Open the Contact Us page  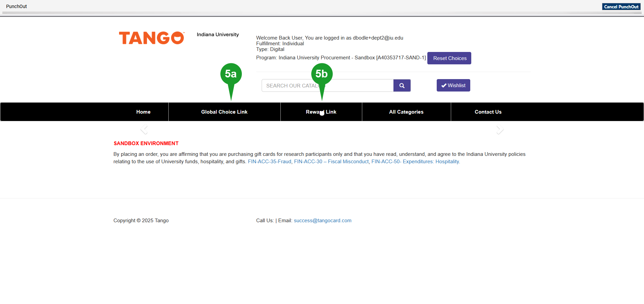[x=488, y=112]
